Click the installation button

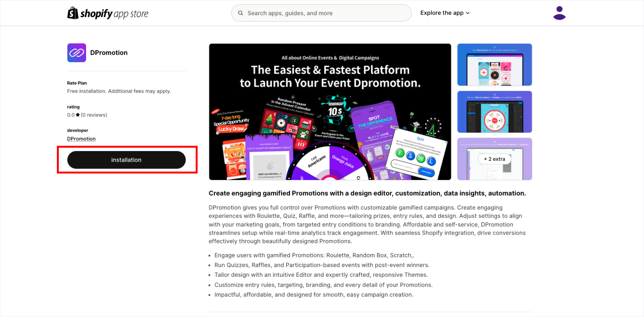pyautogui.click(x=126, y=160)
